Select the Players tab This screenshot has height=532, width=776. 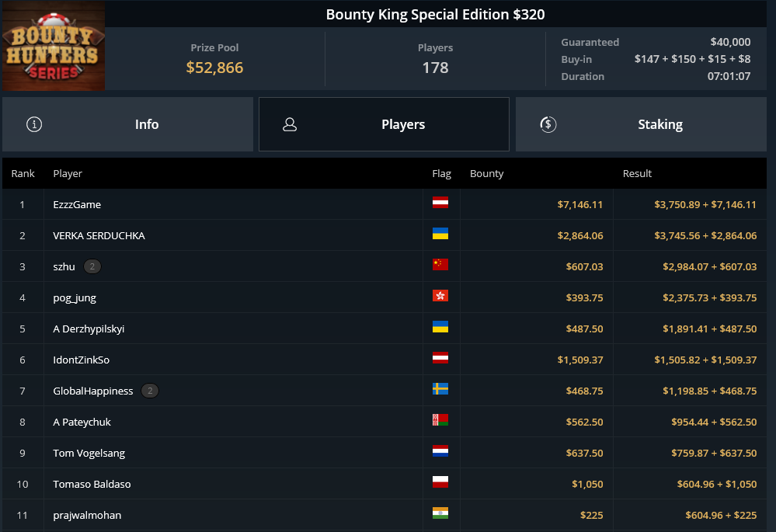pyautogui.click(x=384, y=124)
